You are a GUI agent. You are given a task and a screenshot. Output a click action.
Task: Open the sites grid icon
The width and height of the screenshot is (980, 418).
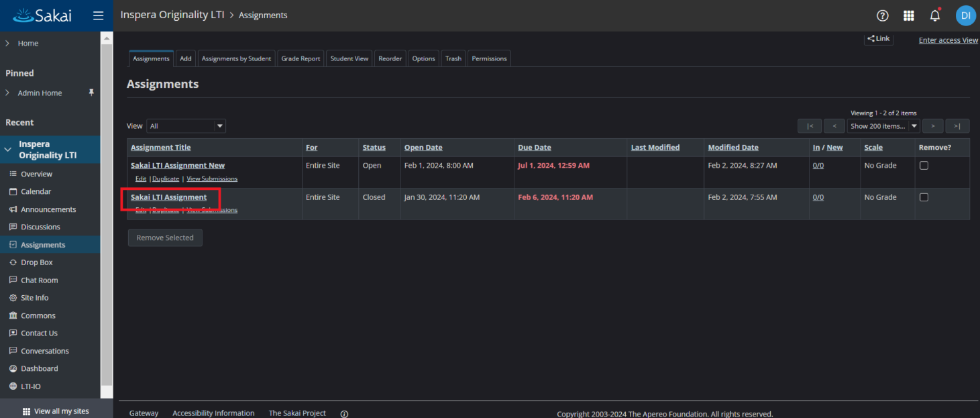pyautogui.click(x=909, y=15)
